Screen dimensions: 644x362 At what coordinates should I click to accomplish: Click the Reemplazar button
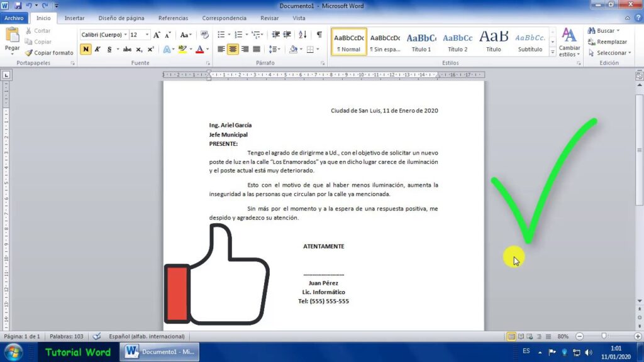click(608, 42)
